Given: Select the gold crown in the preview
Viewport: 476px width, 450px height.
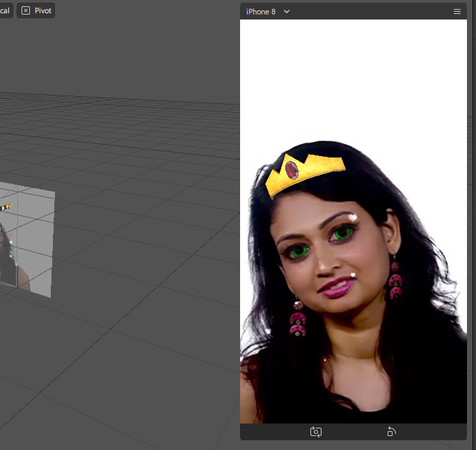Looking at the screenshot, I should pyautogui.click(x=305, y=175).
